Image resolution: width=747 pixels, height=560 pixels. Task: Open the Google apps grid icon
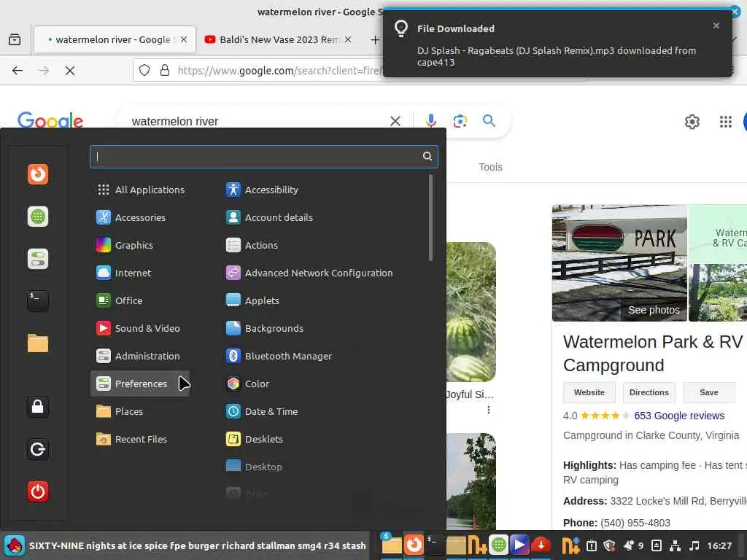coord(725,122)
